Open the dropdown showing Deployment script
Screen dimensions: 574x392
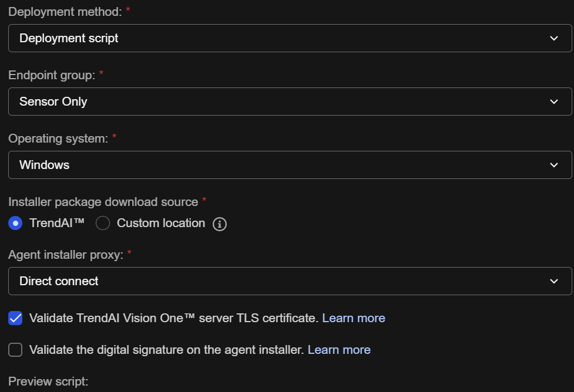pyautogui.click(x=282, y=38)
